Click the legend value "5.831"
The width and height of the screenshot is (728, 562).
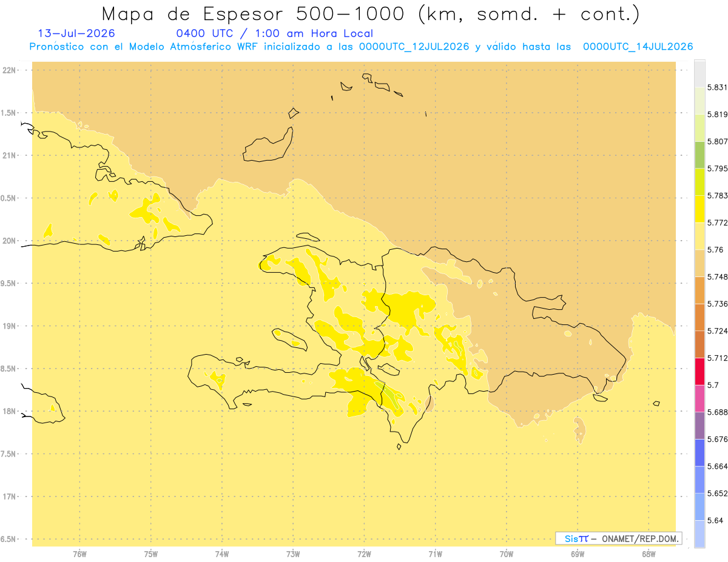(718, 87)
